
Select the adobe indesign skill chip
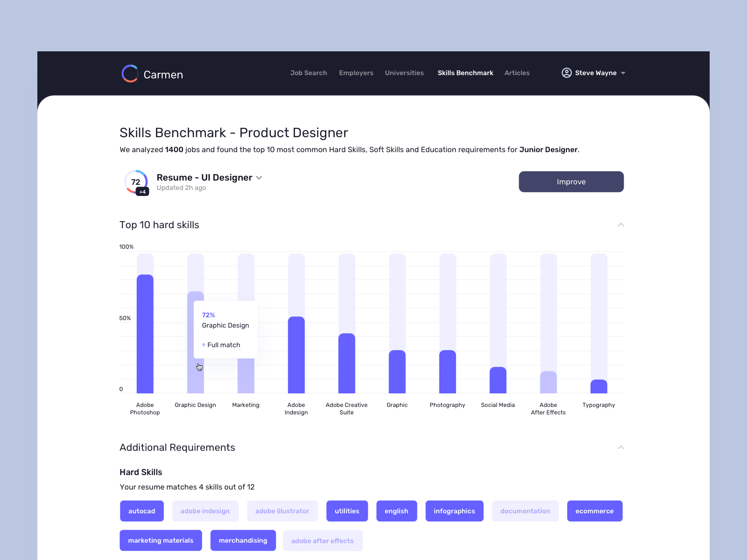(x=205, y=511)
